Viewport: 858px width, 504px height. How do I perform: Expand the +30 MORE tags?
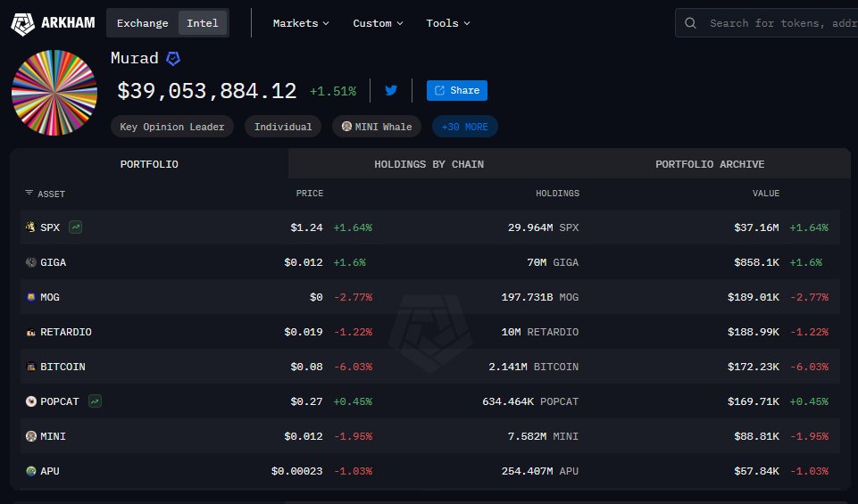click(464, 127)
